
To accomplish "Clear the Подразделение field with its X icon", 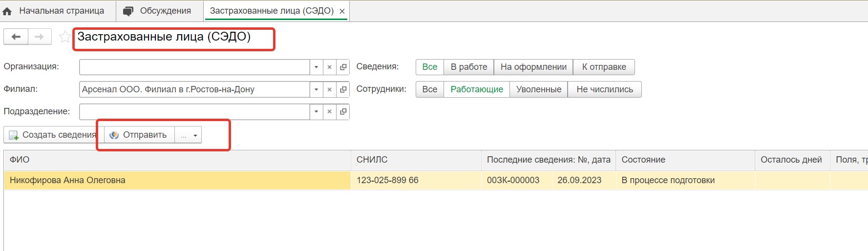I will pyautogui.click(x=330, y=112).
